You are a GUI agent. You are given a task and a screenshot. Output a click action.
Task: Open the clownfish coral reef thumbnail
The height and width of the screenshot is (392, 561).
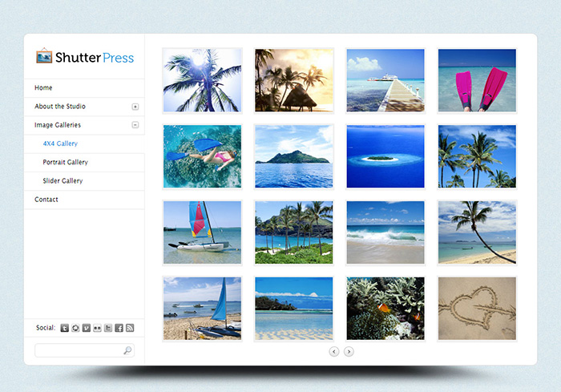385,309
